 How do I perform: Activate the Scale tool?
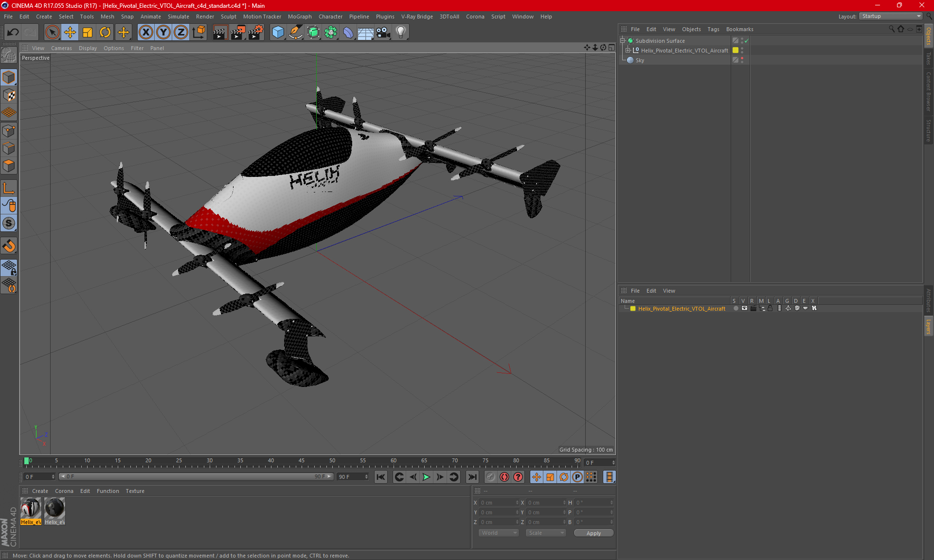pyautogui.click(x=88, y=33)
